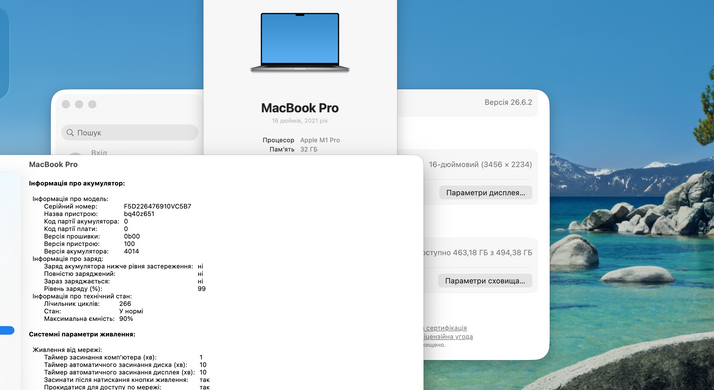Open the "Ліцензійна угода" license link

coord(449,337)
